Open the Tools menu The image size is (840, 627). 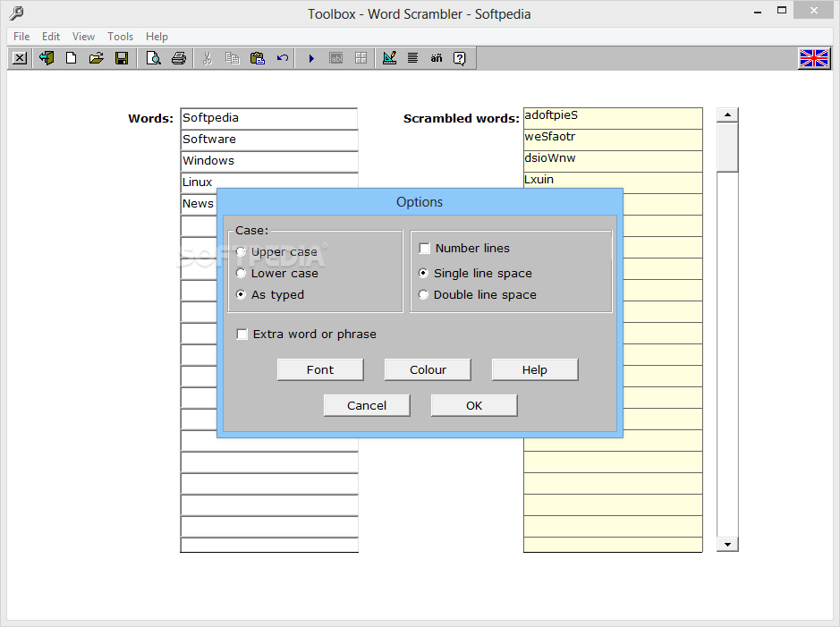(x=120, y=37)
